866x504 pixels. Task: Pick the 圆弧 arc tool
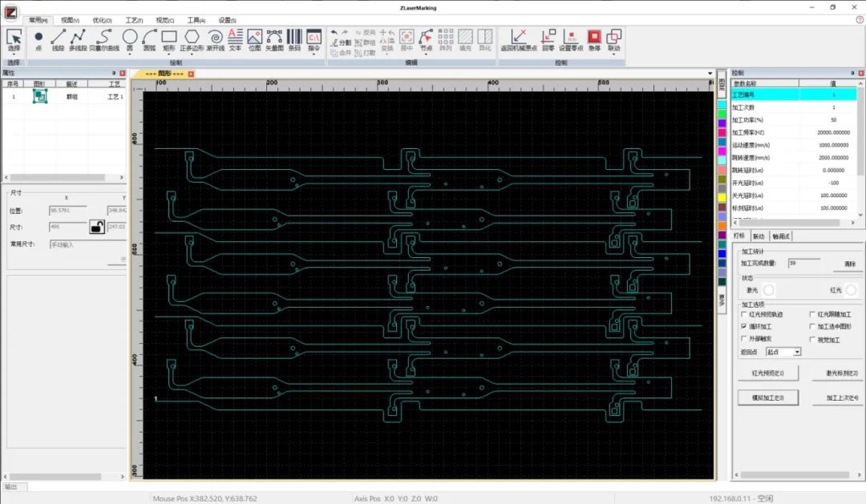click(149, 40)
